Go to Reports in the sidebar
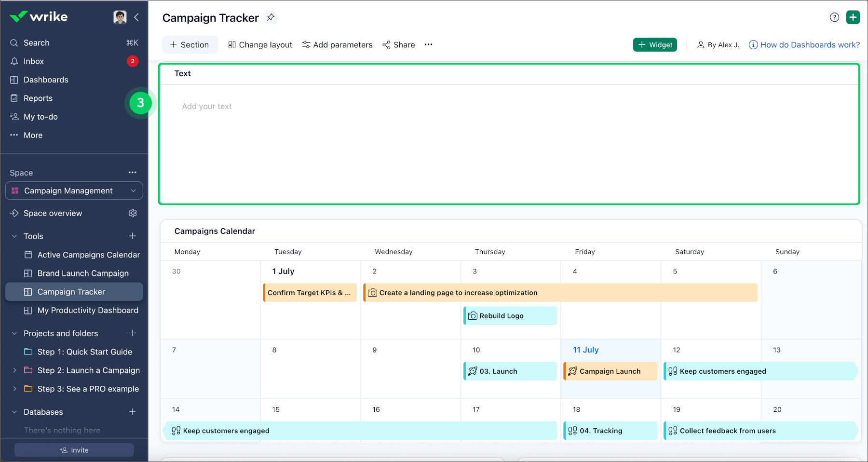The image size is (868, 462). click(38, 98)
